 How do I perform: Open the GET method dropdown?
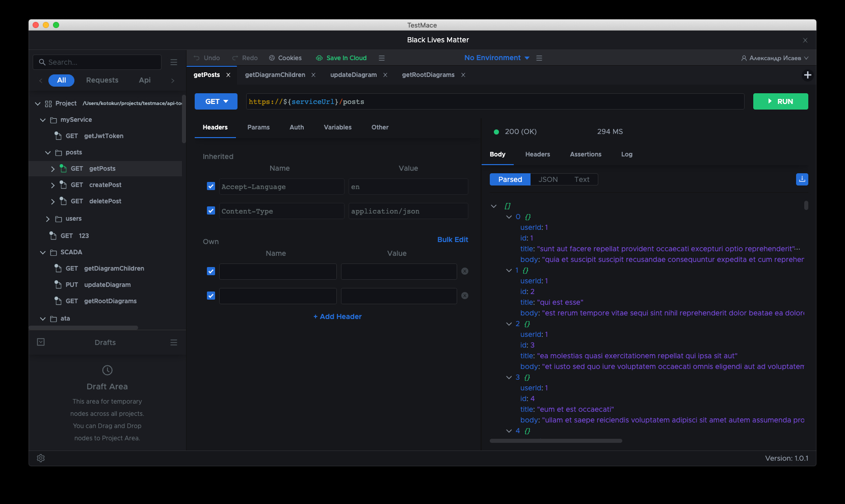coord(216,101)
